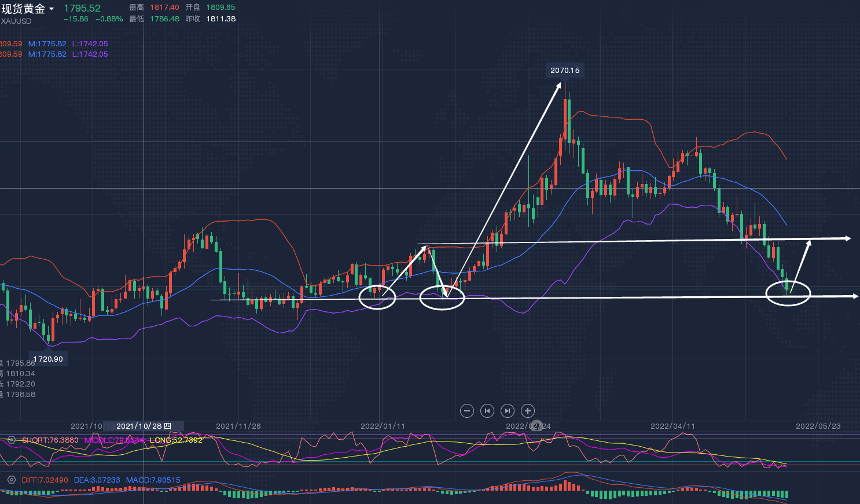The image size is (860, 504).
Task: Click the blue M:1775.82 Bollinger middle value
Action: coord(47,44)
